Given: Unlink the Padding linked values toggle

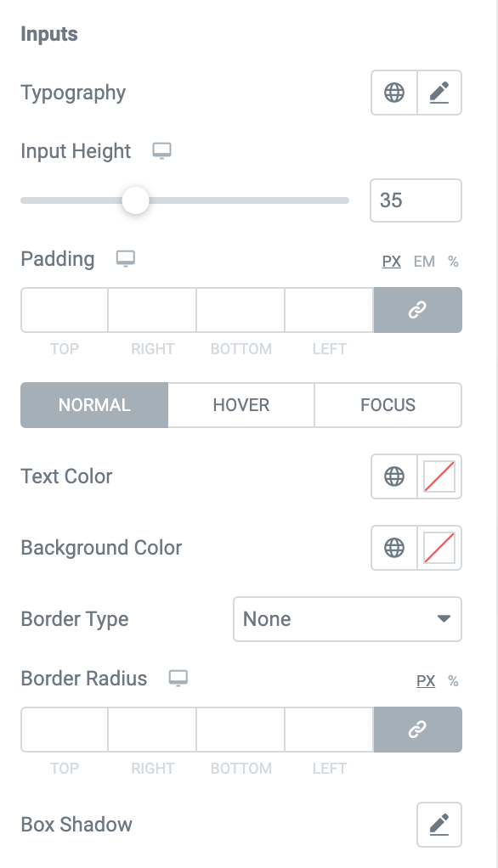Looking at the screenshot, I should click(417, 310).
